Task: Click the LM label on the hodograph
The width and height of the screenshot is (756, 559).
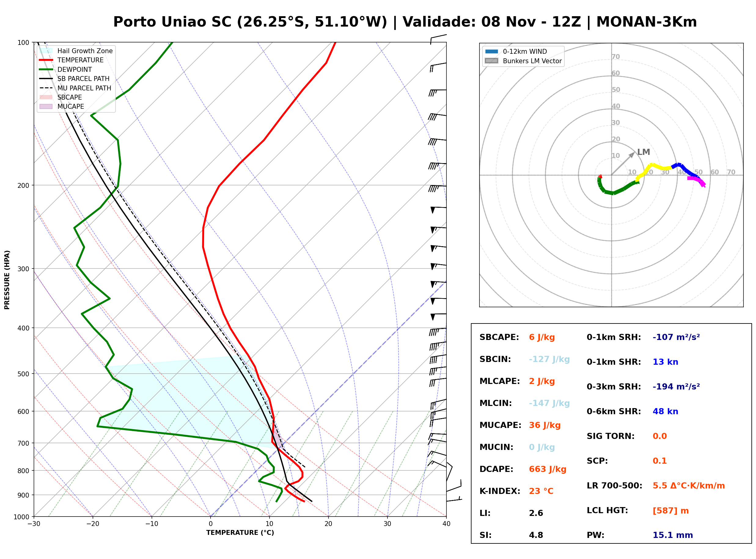Action: point(643,152)
